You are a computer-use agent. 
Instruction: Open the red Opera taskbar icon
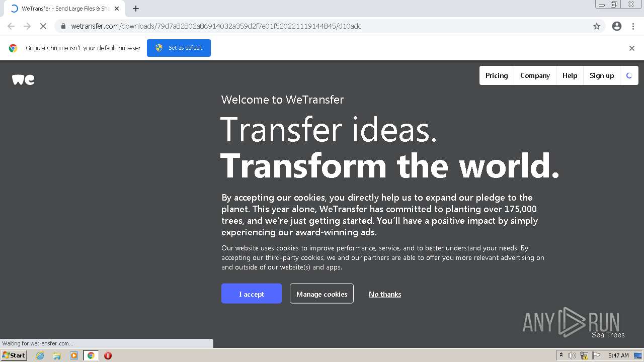[108, 355]
